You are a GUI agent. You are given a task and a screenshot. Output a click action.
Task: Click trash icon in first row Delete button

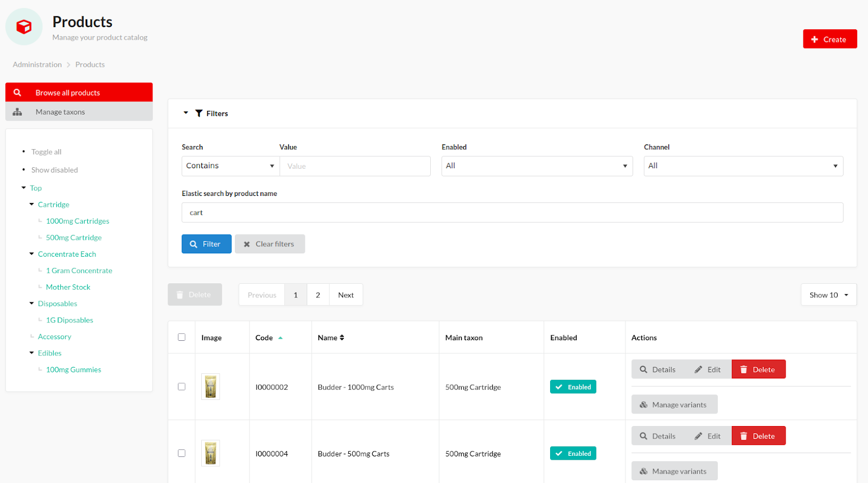(x=744, y=370)
